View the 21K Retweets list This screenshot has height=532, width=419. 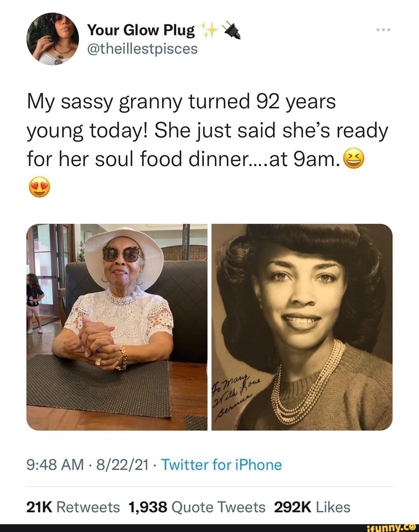point(73,507)
